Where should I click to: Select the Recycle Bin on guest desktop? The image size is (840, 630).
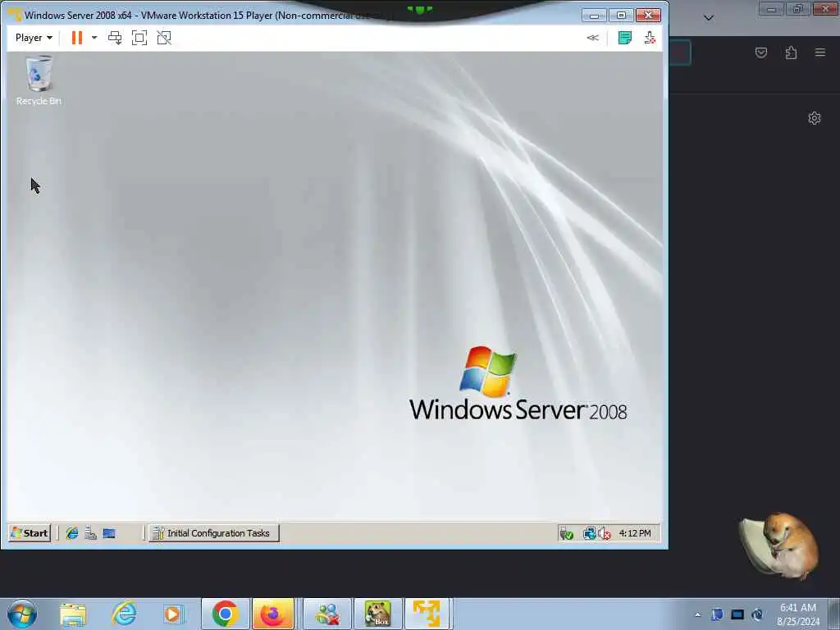click(39, 80)
